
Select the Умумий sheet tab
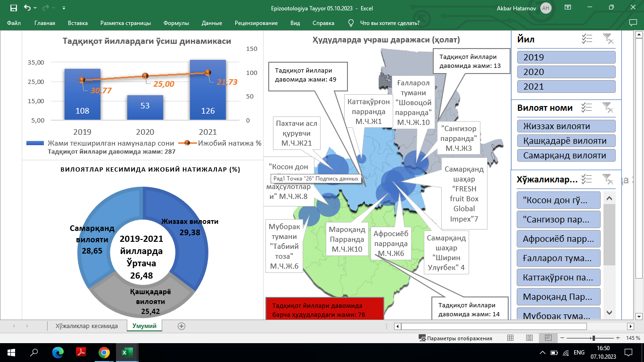pos(144,326)
